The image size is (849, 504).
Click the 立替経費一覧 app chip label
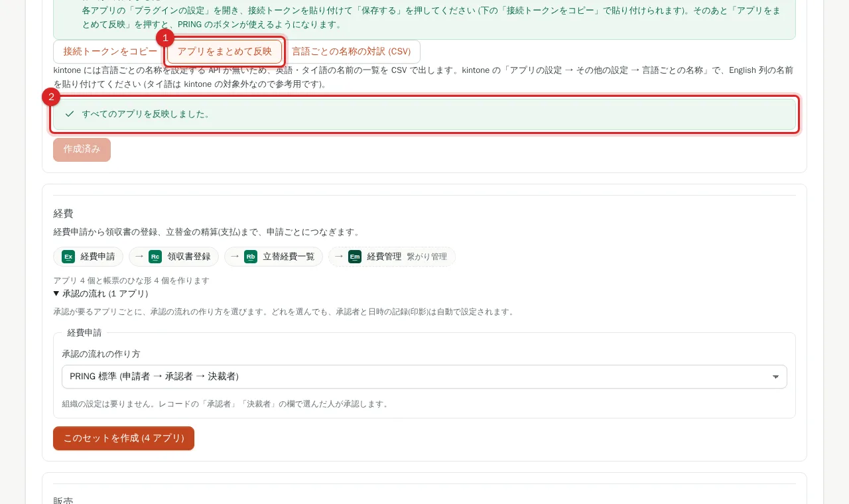[x=289, y=257]
